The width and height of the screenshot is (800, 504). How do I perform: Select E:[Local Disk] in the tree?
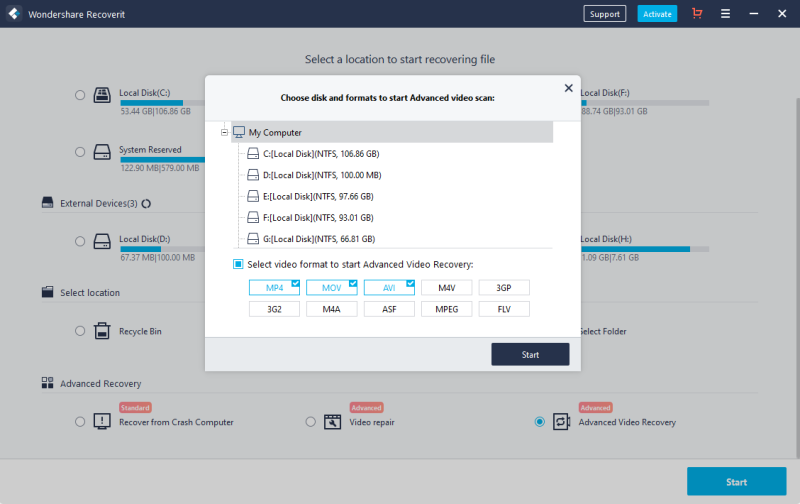click(x=317, y=196)
